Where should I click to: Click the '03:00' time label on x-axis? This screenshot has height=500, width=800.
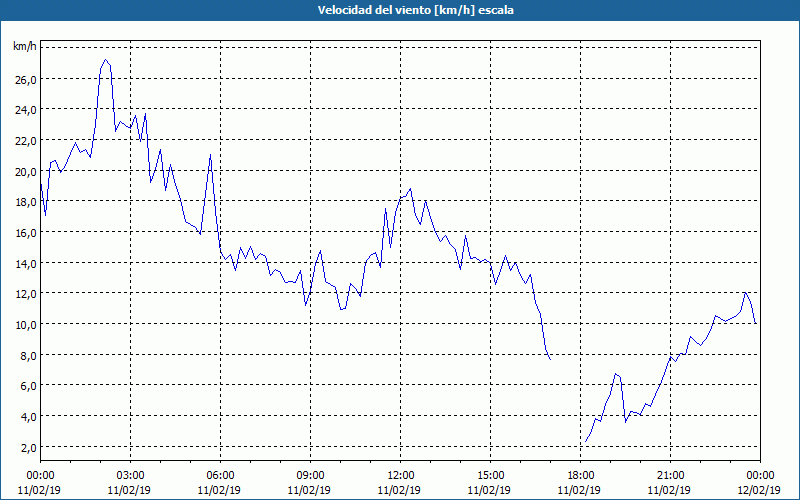(x=130, y=476)
